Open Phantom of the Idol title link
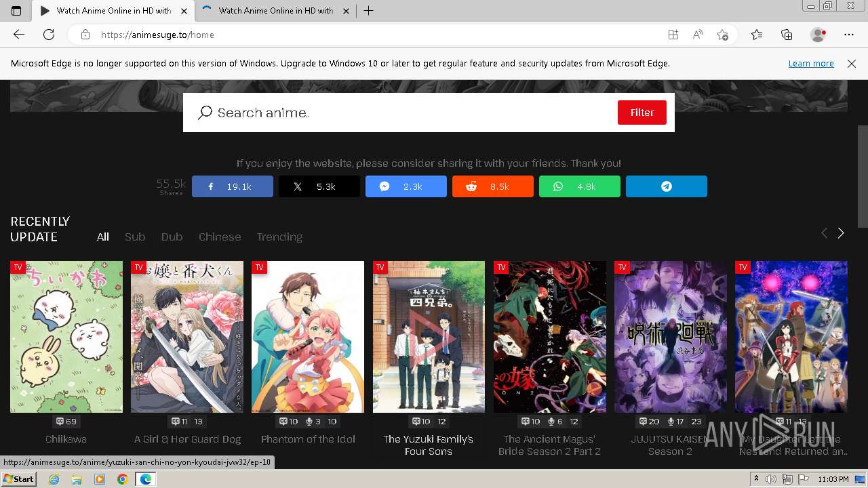 coord(308,439)
